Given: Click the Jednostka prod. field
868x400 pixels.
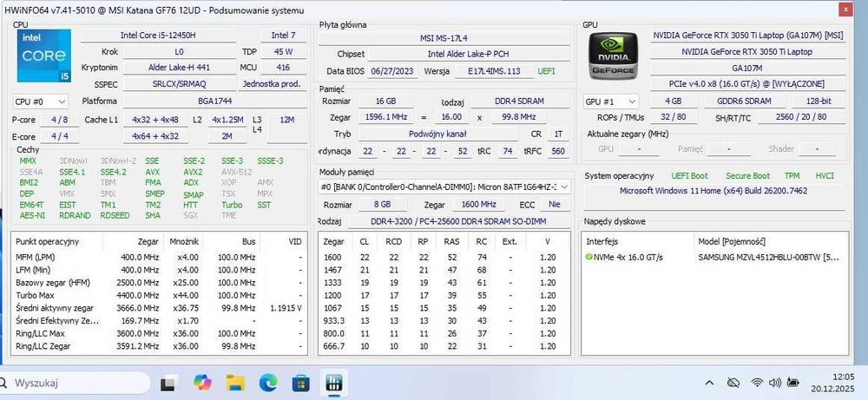Looking at the screenshot, I should click(273, 84).
